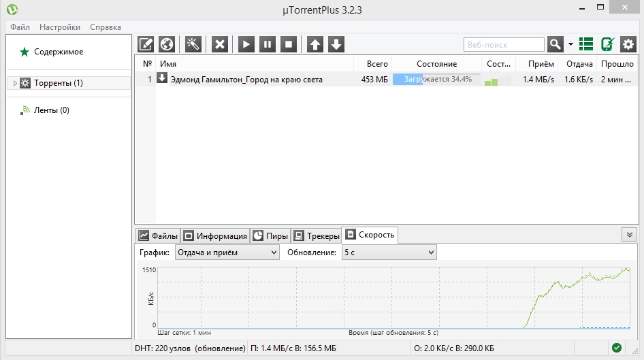Switch to the Информация tab
This screenshot has height=360, width=644.
coord(216,235)
